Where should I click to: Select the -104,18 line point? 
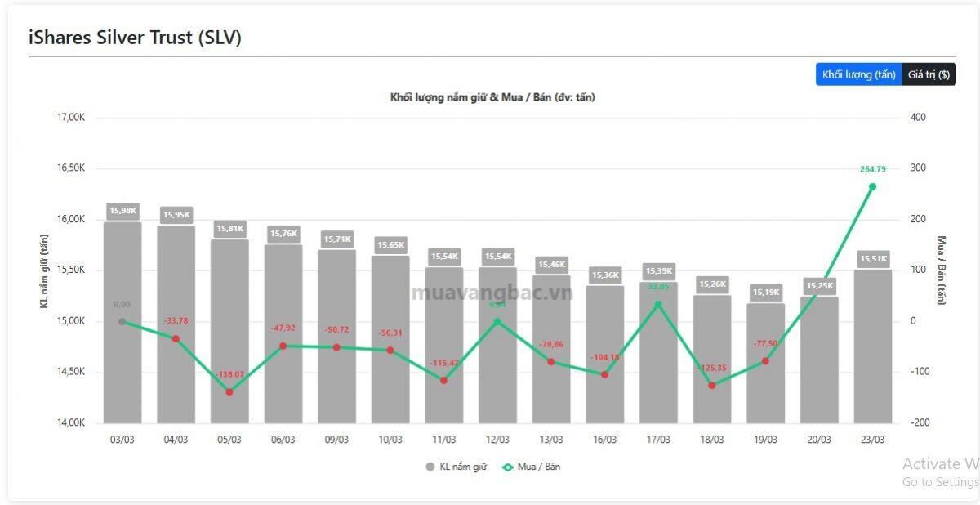pos(604,374)
